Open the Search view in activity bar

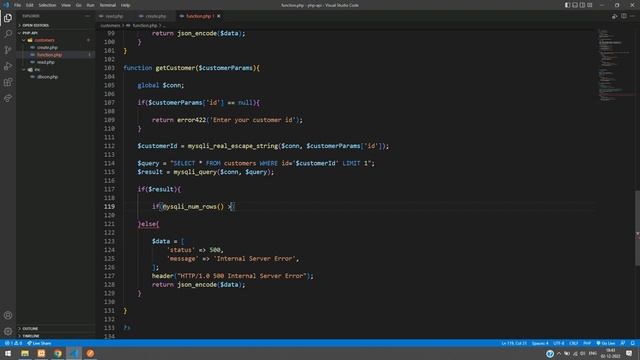(8, 34)
